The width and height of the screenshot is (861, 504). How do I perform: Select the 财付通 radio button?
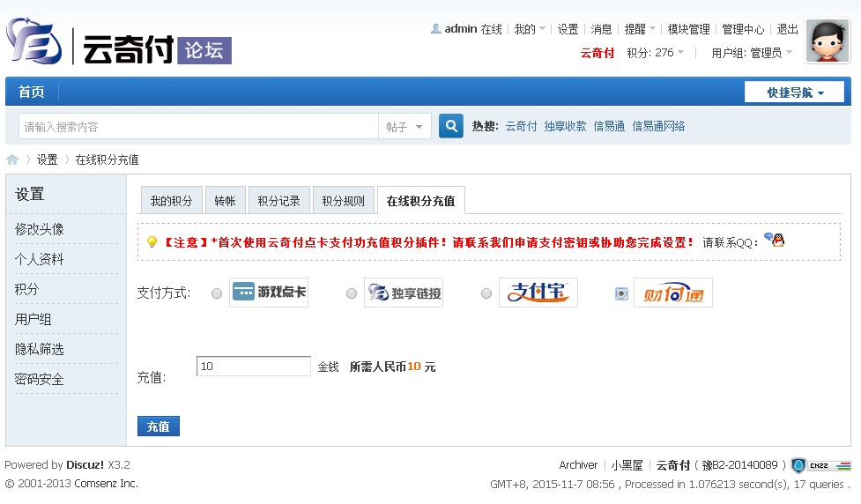coord(621,293)
